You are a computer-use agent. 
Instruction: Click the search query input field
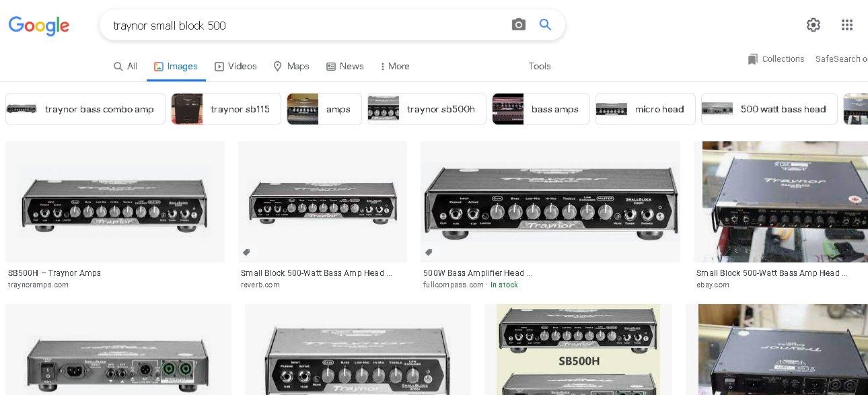tap(303, 26)
